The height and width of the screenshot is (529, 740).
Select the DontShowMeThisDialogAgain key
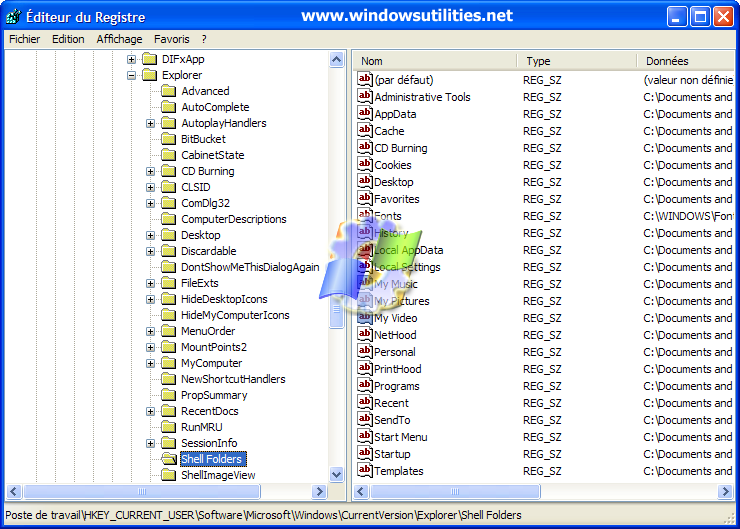coord(250,267)
